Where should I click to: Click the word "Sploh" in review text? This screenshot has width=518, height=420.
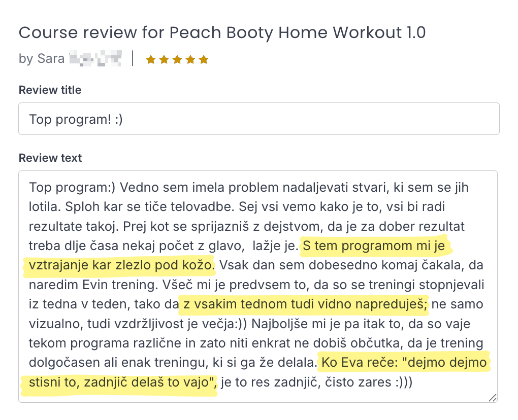(46, 207)
